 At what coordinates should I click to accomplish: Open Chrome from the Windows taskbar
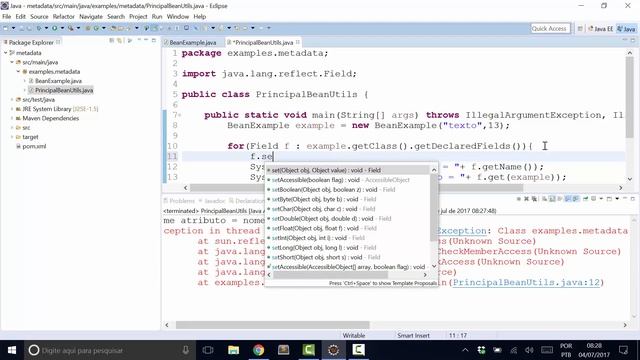(258, 350)
